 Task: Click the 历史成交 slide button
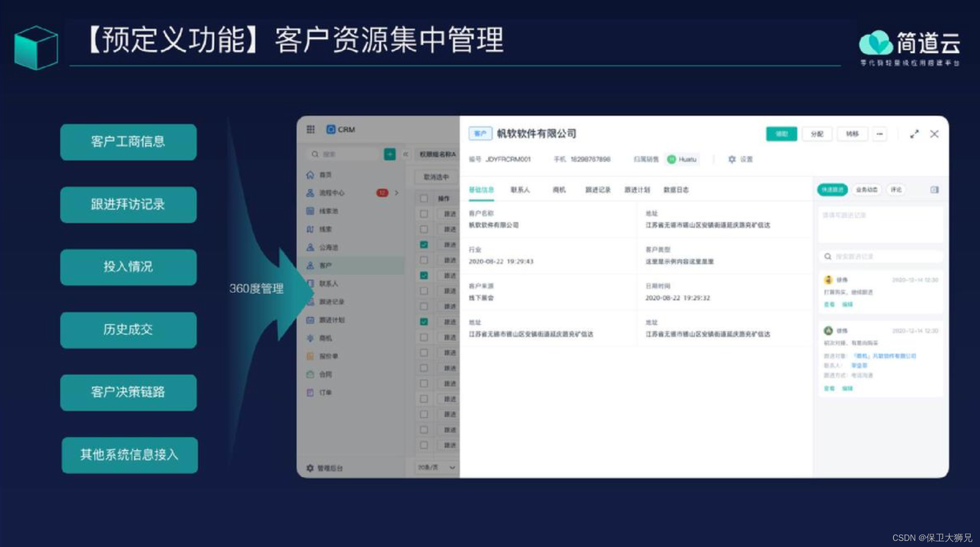tap(128, 330)
